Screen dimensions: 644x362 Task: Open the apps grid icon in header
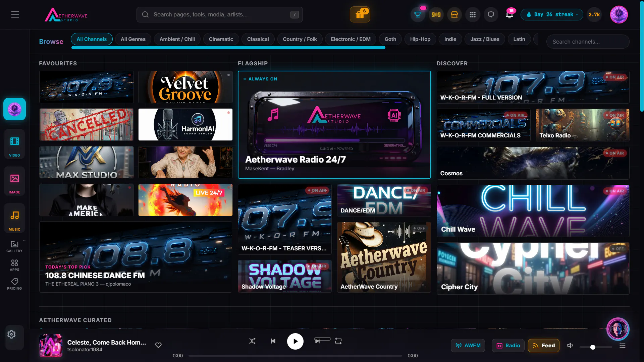pos(473,14)
